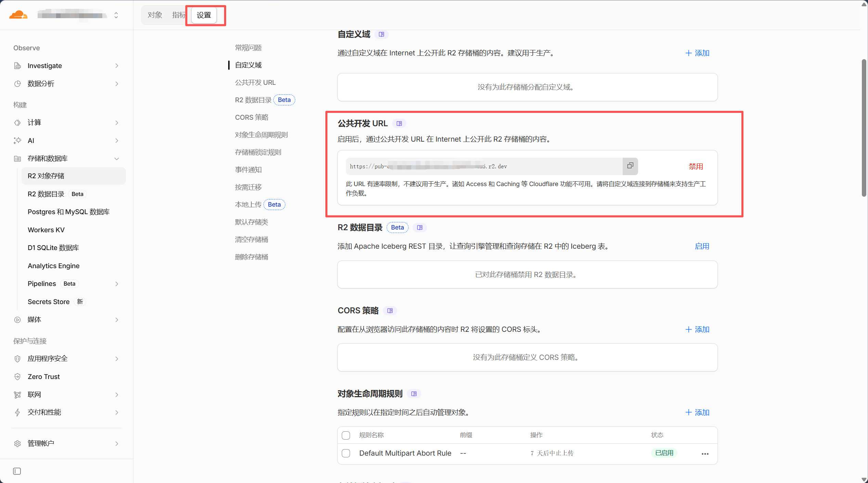Switch to the 指标 tab

(x=178, y=15)
